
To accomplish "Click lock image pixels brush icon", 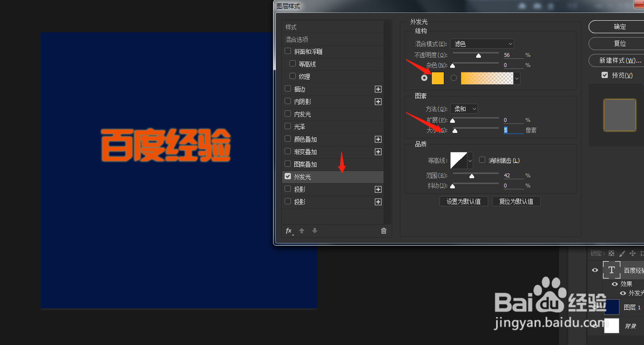I will 622,253.
